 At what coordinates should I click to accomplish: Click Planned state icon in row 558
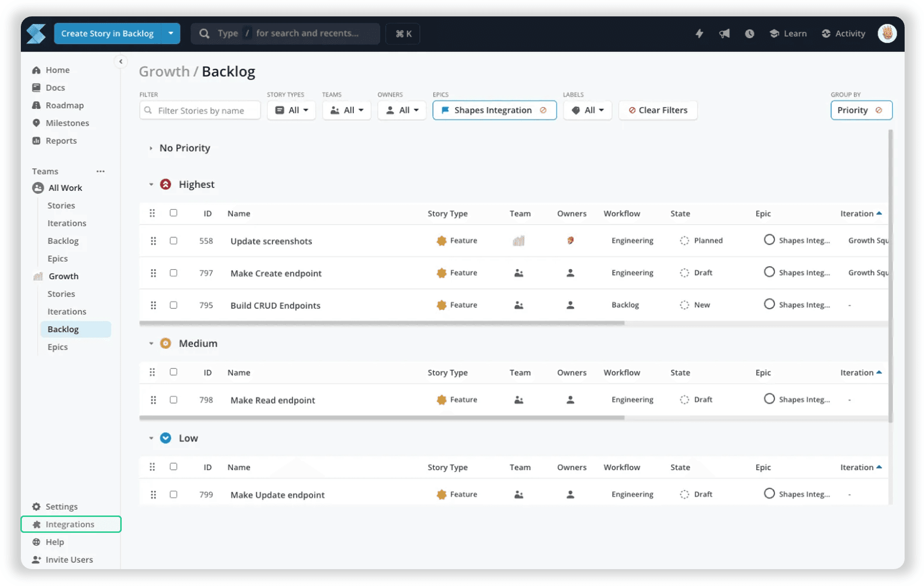click(684, 240)
